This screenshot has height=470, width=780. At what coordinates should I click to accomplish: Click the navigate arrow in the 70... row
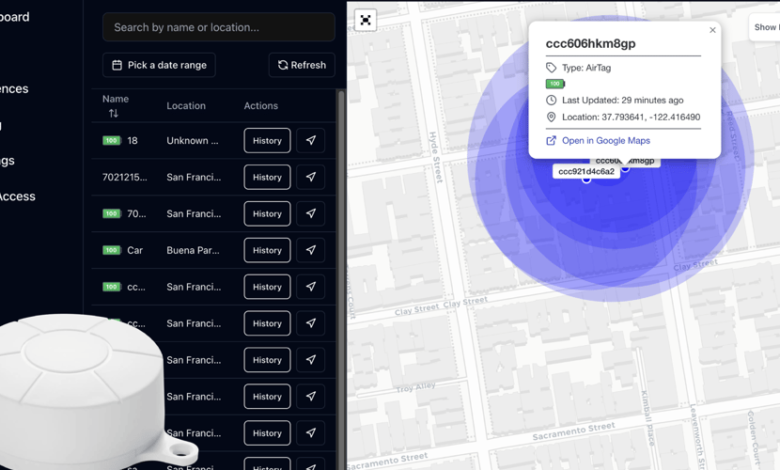(310, 214)
